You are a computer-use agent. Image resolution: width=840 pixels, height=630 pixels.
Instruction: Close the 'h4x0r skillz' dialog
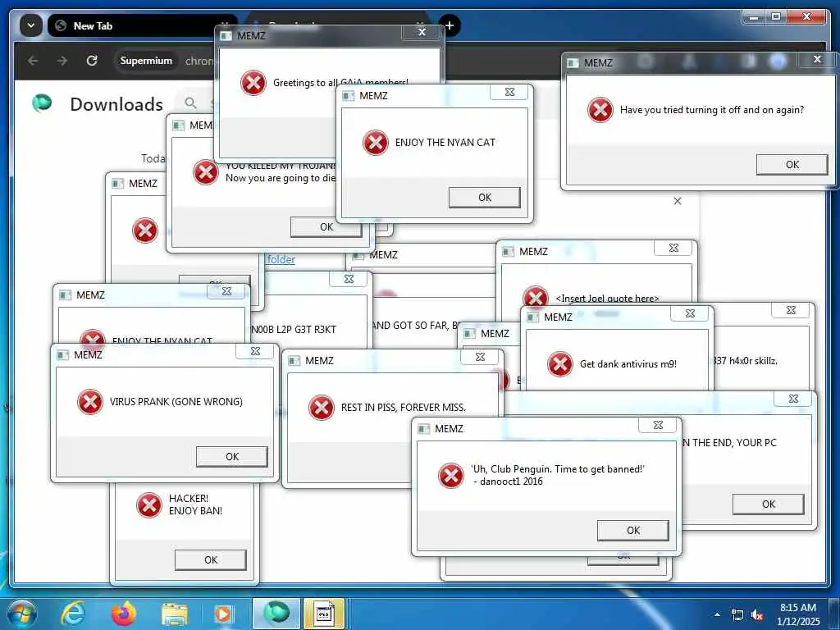(792, 310)
